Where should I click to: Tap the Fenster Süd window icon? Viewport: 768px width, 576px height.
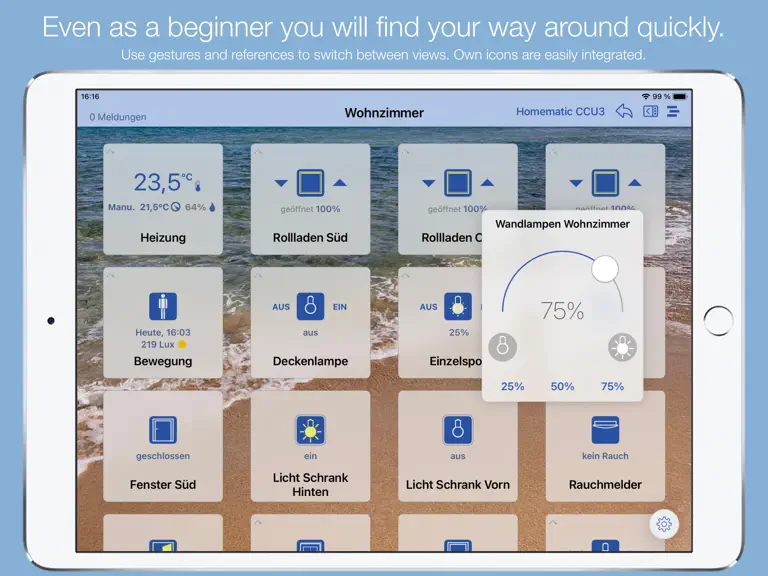tap(163, 430)
